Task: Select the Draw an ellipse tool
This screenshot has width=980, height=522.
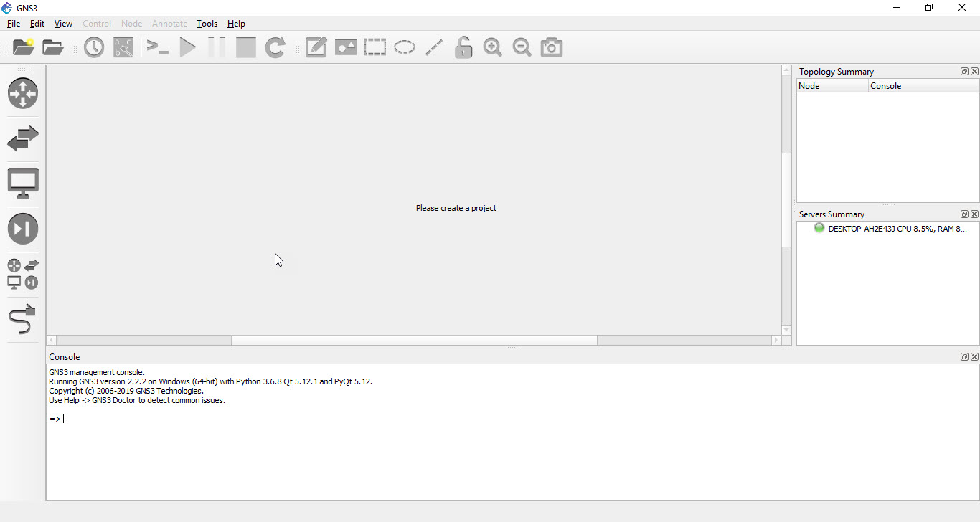Action: (404, 47)
